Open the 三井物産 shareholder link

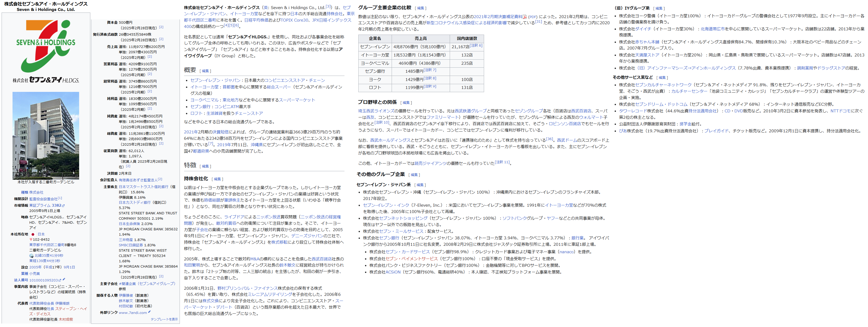pos(126,240)
